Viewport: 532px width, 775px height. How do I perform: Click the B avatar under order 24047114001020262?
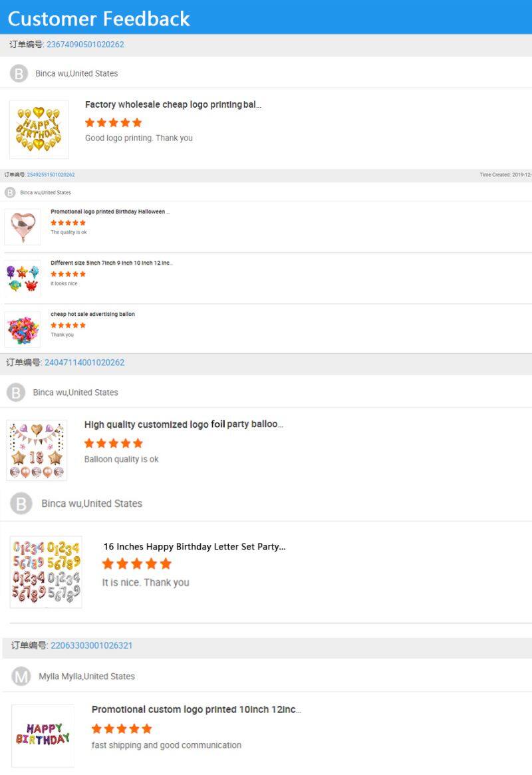point(16,392)
